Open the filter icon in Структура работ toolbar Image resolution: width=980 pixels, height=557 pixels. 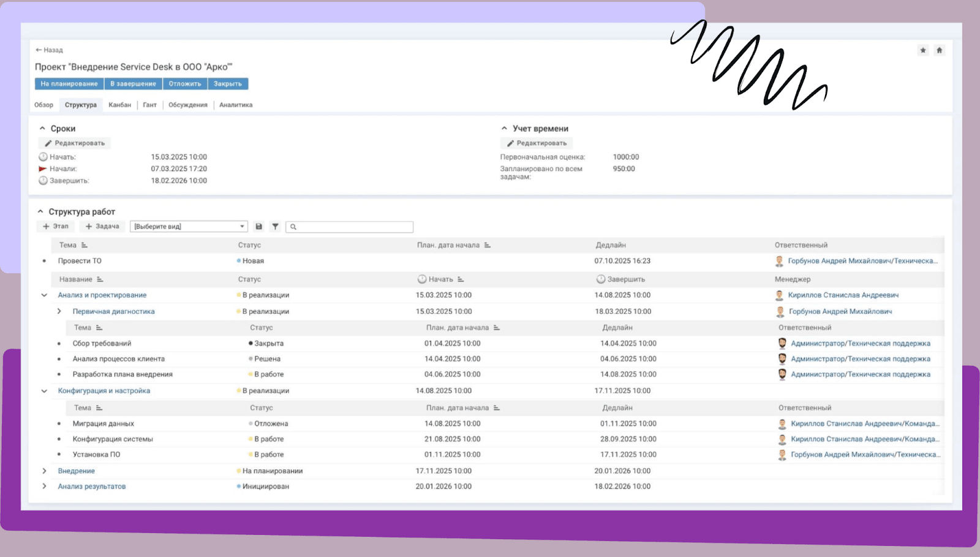(275, 226)
